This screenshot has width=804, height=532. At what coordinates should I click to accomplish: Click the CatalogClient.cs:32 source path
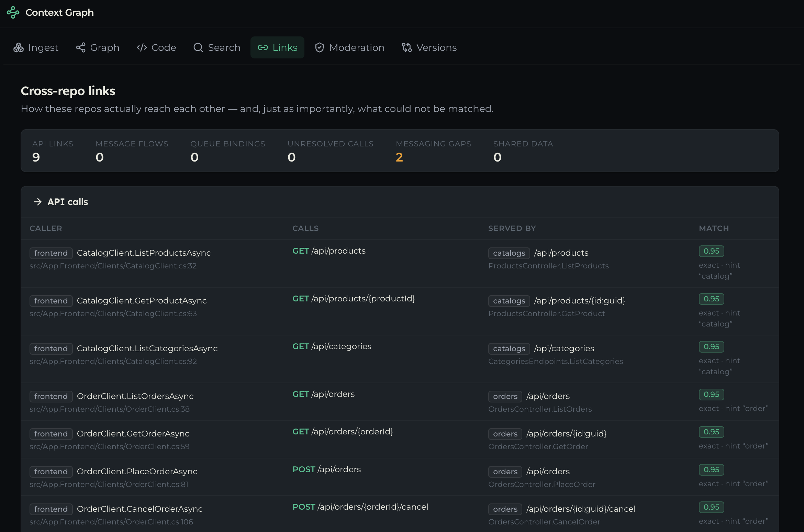(113, 266)
